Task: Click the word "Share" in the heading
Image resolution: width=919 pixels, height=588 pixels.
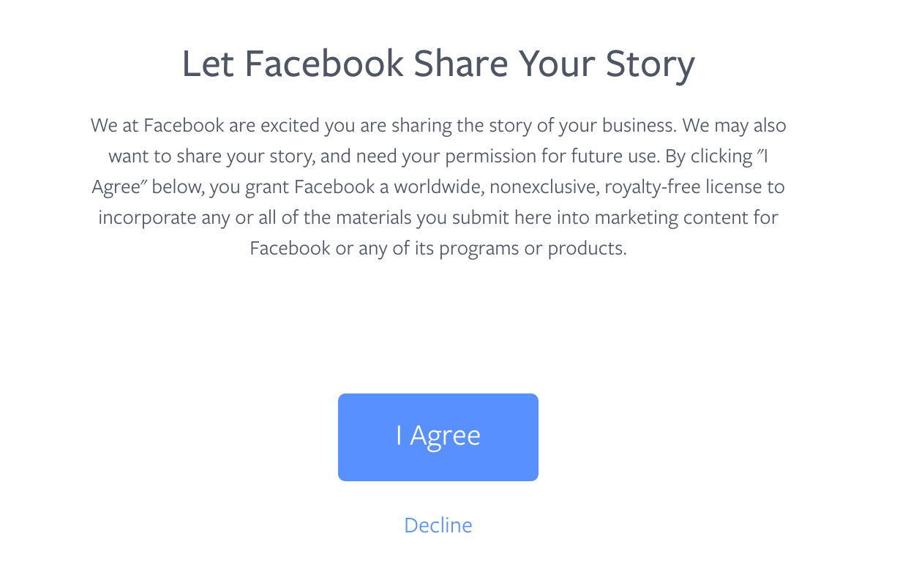Action: coord(460,64)
